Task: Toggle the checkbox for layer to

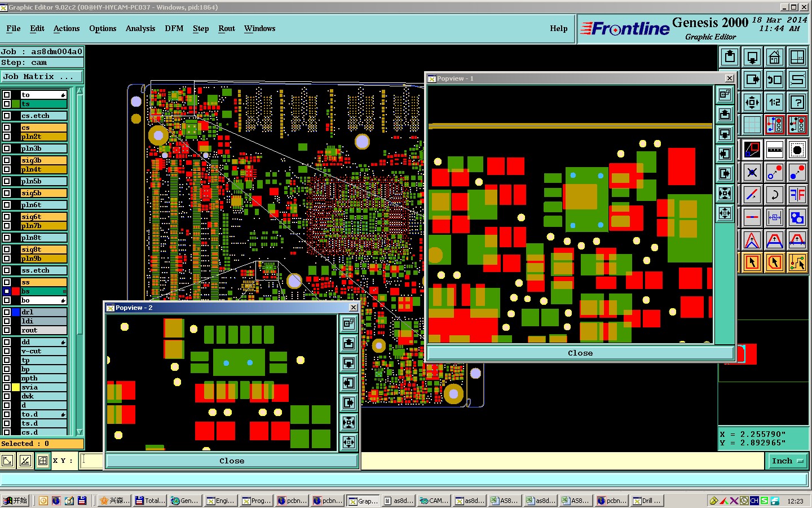Action: click(x=7, y=95)
